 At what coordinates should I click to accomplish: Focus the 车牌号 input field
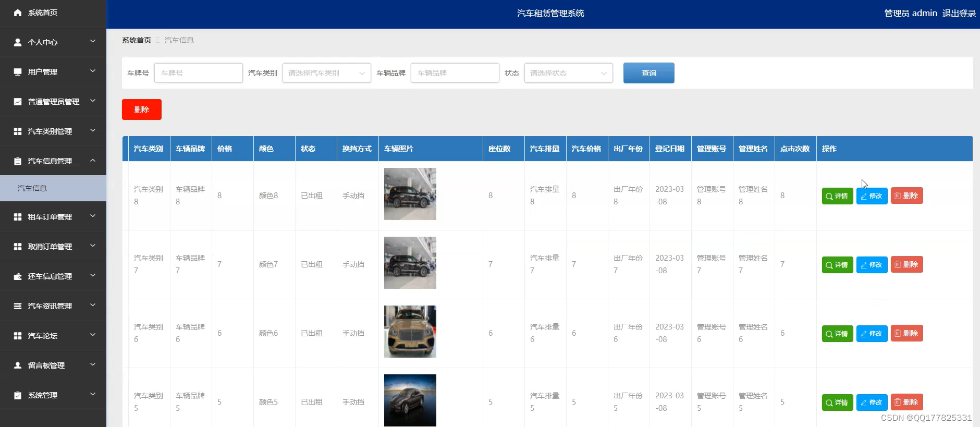pos(199,73)
